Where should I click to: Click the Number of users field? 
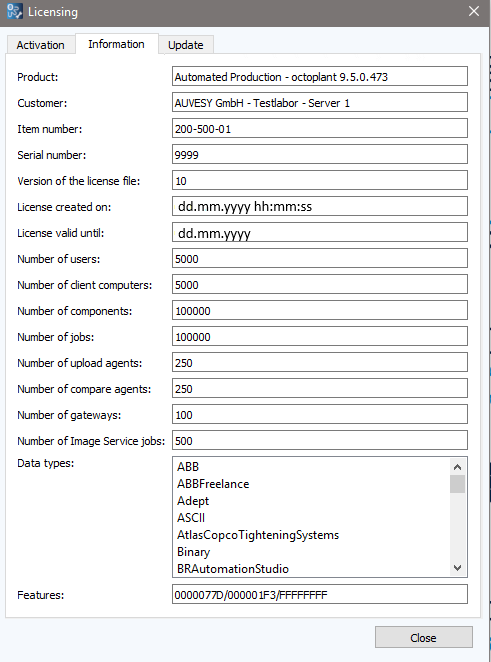pos(320,258)
